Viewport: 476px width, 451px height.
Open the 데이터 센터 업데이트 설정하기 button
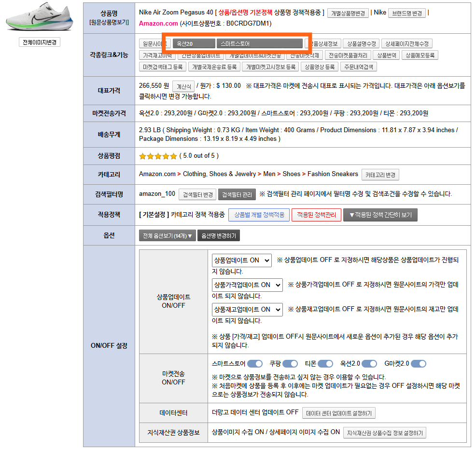click(338, 413)
